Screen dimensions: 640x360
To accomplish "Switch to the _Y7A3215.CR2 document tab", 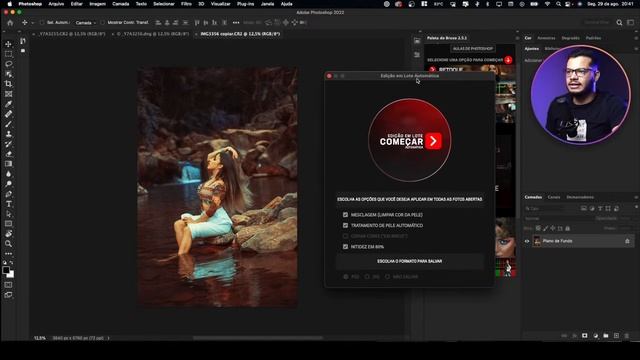I will (71, 34).
